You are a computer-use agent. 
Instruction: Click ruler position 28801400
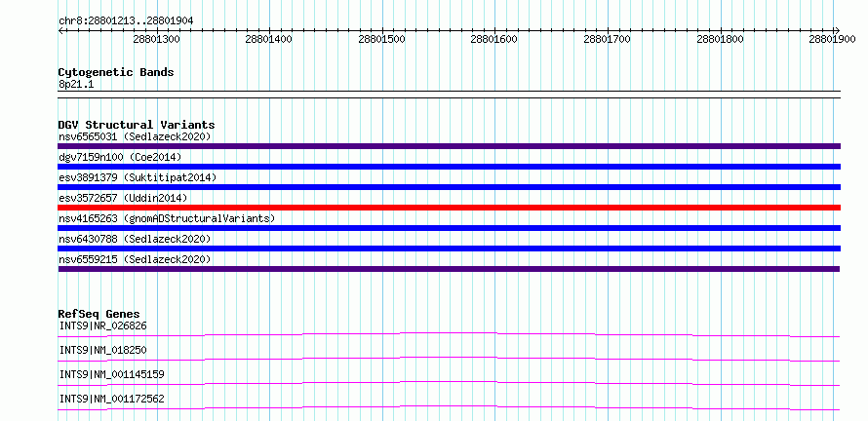click(268, 40)
